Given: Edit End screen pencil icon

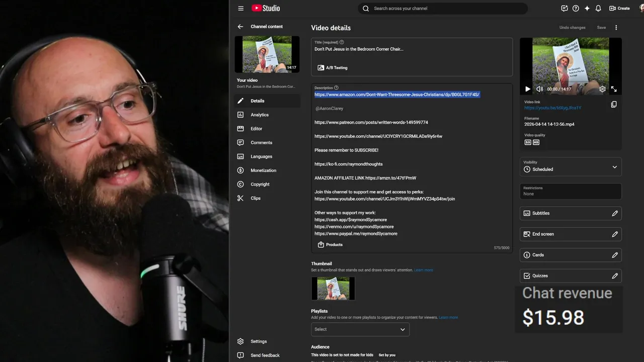Looking at the screenshot, I should 615,234.
